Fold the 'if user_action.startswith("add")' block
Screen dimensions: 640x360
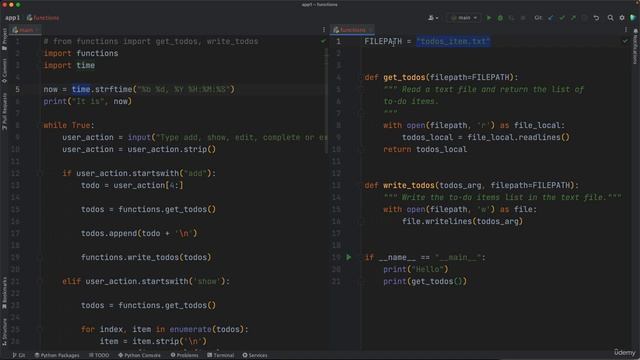(40, 173)
